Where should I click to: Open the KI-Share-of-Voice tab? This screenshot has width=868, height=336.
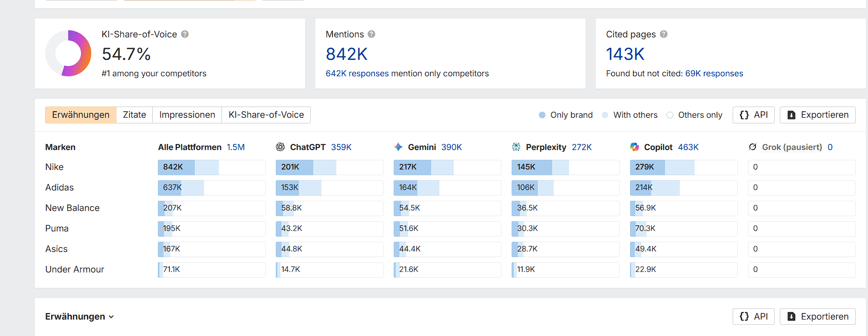pyautogui.click(x=266, y=115)
